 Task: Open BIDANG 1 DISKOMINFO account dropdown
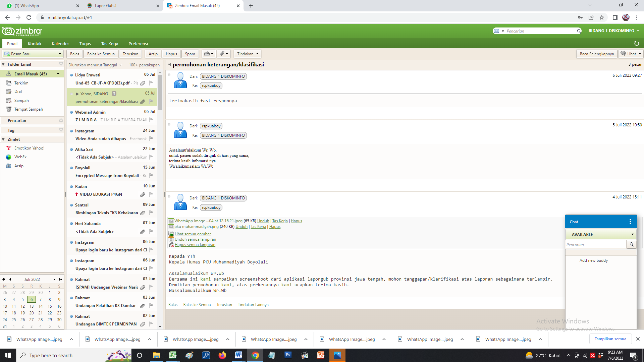click(x=613, y=31)
